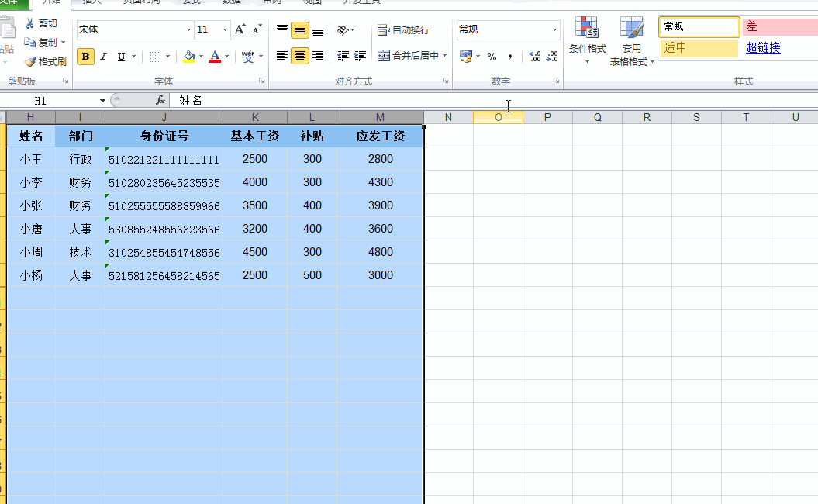This screenshot has height=504, width=818.
Task: Click the text orientation icon
Action: pyautogui.click(x=343, y=30)
